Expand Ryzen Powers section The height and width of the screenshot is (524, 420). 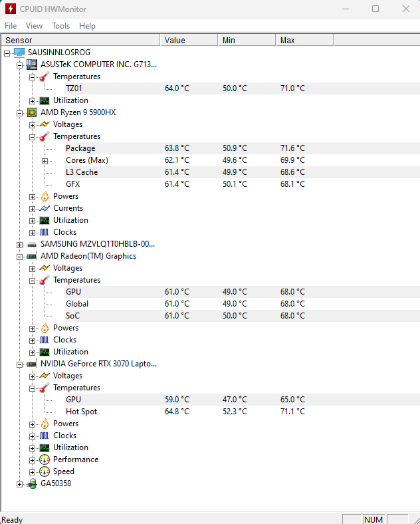[x=32, y=197]
